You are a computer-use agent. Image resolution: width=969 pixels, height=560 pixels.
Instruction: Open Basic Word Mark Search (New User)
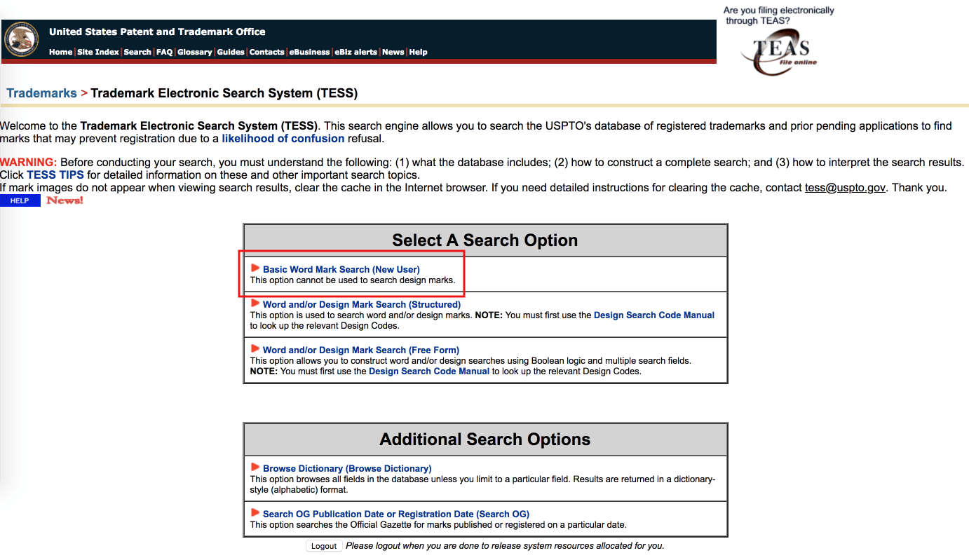[x=341, y=269]
